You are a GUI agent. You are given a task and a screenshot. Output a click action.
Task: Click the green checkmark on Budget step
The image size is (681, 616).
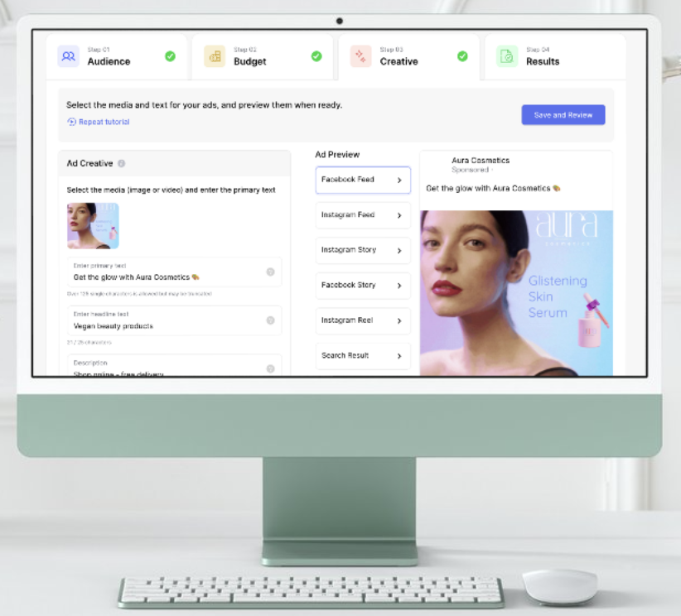316,56
